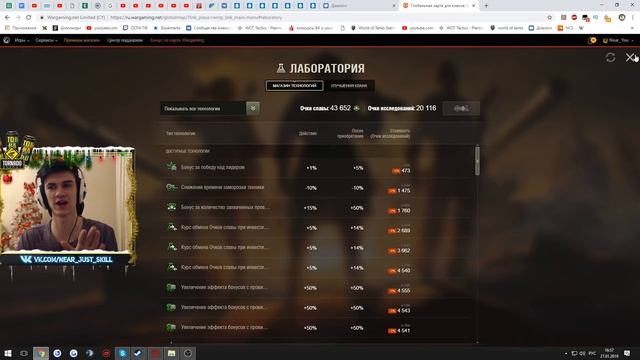
Task: Click the Курс обмена icon priced 2 689
Action: [171, 227]
